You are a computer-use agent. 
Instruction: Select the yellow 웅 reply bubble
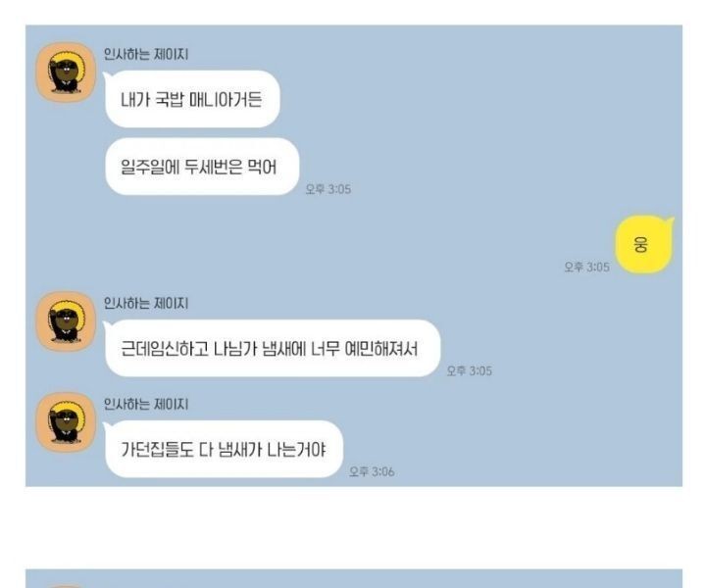pos(644,245)
